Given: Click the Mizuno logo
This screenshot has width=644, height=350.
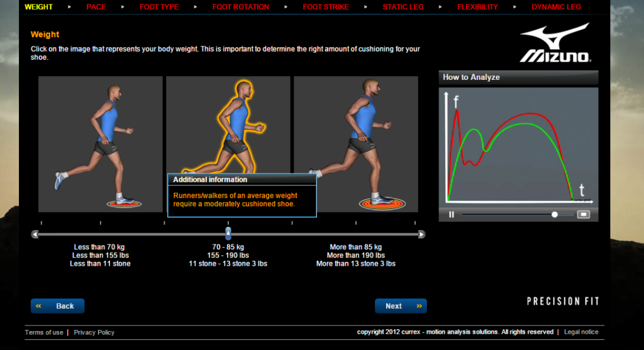Looking at the screenshot, I should 555,44.
